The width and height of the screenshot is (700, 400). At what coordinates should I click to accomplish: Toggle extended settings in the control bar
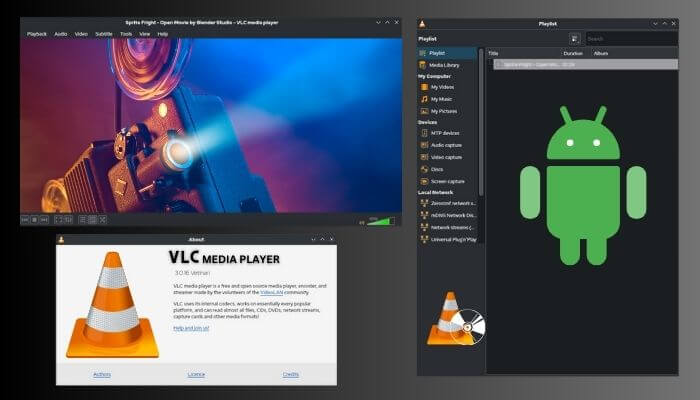point(69,219)
